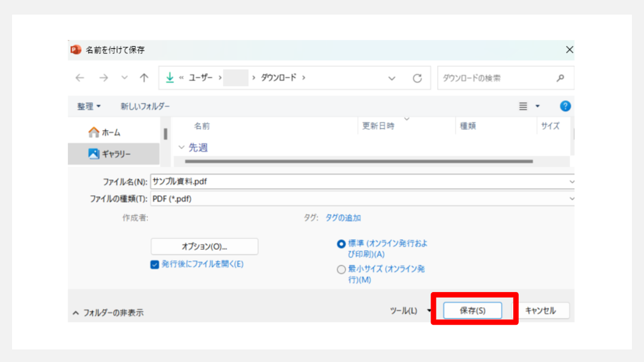Toggle 発行後にファイルを開く checkbox
Viewport: 644px width, 362px height.
(155, 264)
